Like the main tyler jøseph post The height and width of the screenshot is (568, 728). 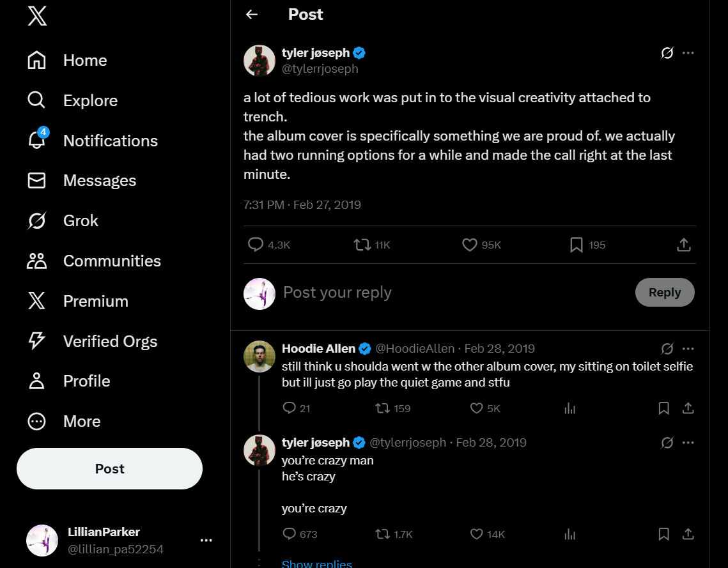(469, 245)
